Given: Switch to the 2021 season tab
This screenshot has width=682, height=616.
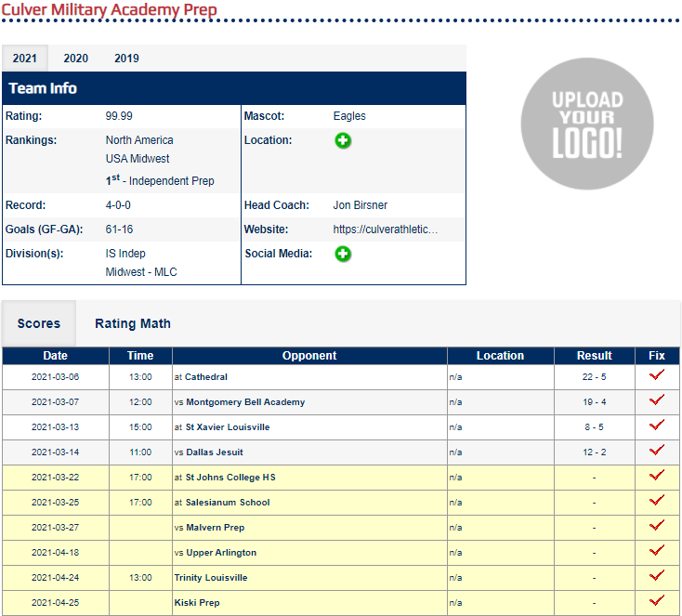Looking at the screenshot, I should point(25,59).
